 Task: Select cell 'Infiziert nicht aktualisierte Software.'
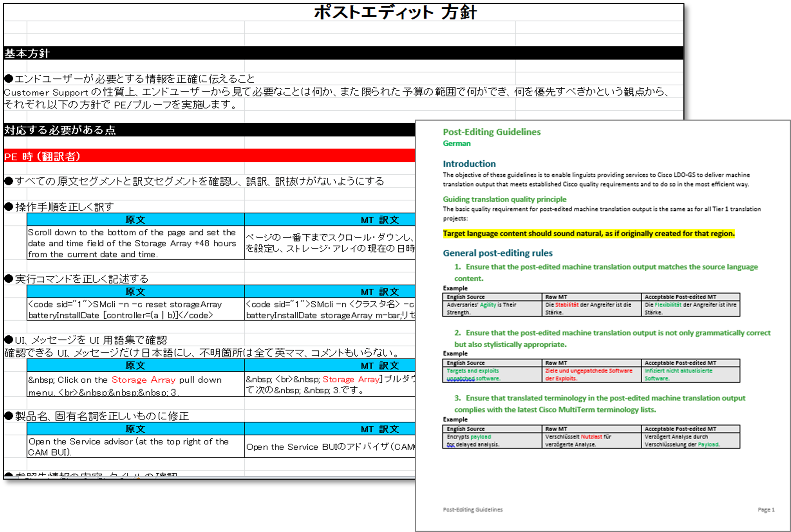[690, 374]
